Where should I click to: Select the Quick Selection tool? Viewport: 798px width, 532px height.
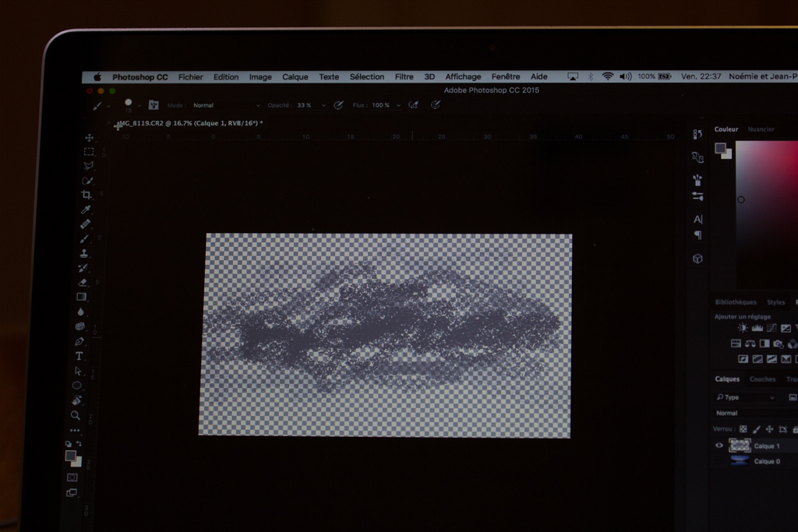point(87,181)
